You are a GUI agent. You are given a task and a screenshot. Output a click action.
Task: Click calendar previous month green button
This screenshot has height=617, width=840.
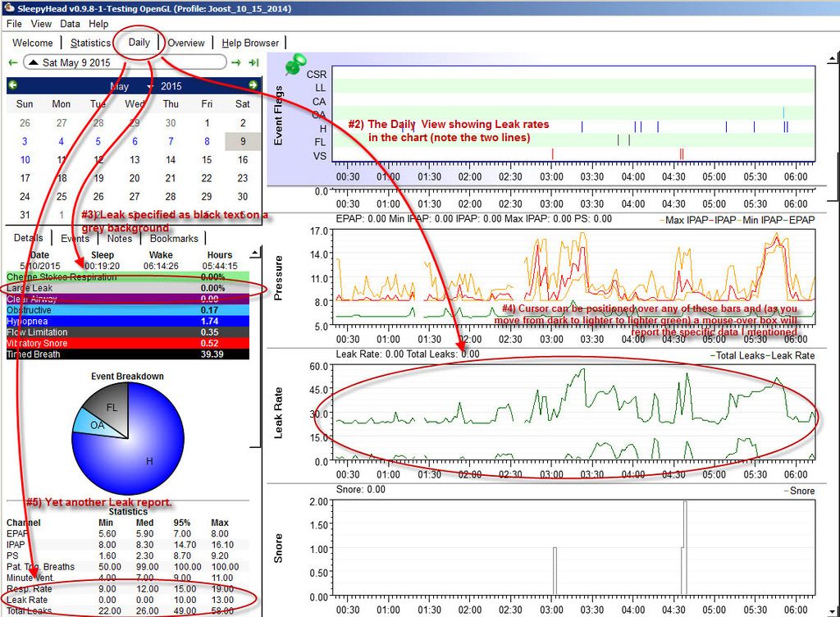tap(13, 85)
